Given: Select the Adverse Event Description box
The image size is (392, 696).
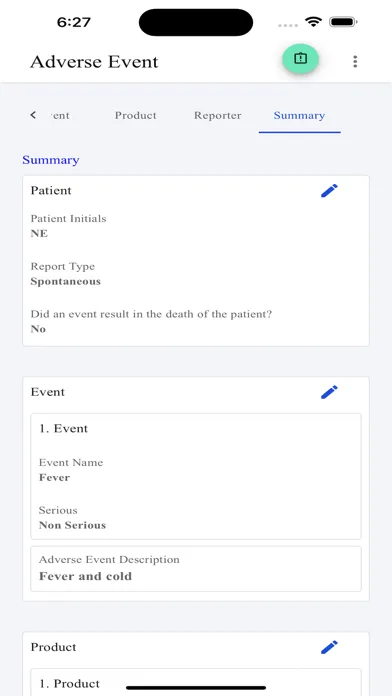Looking at the screenshot, I should coord(196,569).
